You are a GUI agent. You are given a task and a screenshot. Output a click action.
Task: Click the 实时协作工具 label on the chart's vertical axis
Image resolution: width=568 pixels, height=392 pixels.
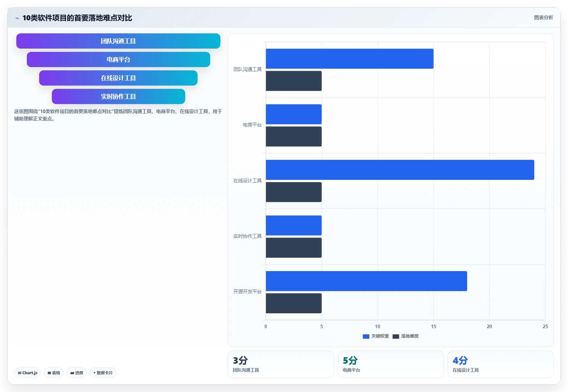(x=248, y=236)
